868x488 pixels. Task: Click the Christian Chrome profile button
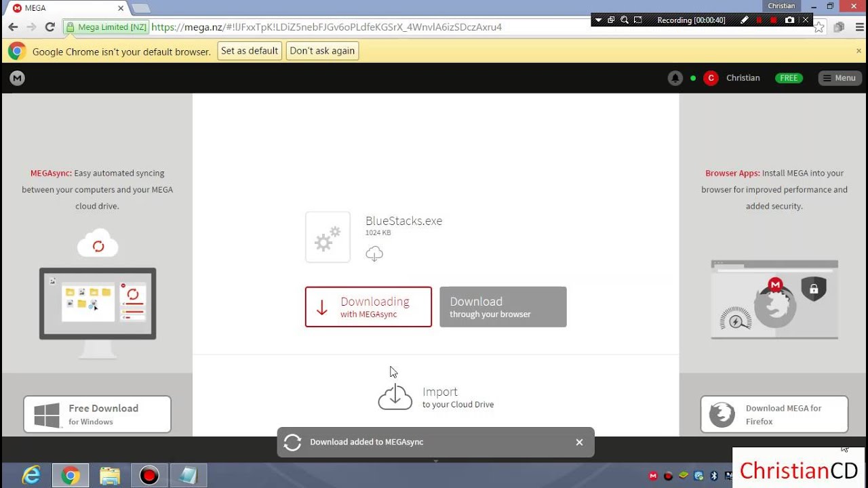781,6
